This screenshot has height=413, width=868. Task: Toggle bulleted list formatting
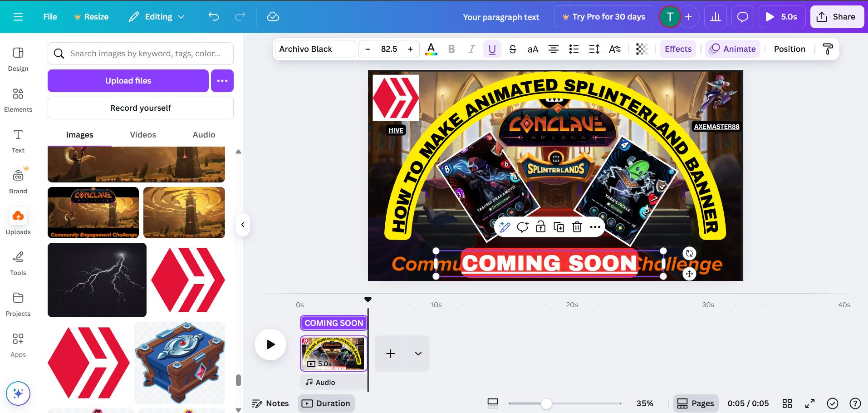pos(574,49)
